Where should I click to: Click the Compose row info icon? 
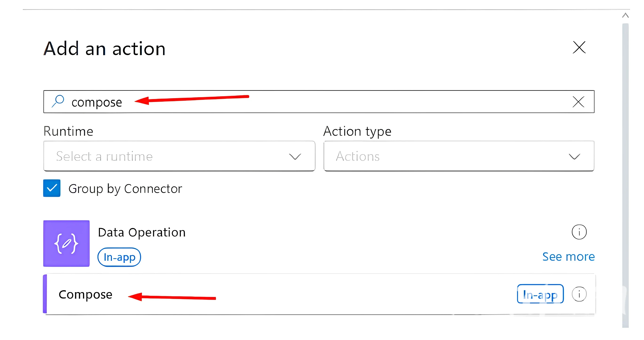(x=579, y=294)
